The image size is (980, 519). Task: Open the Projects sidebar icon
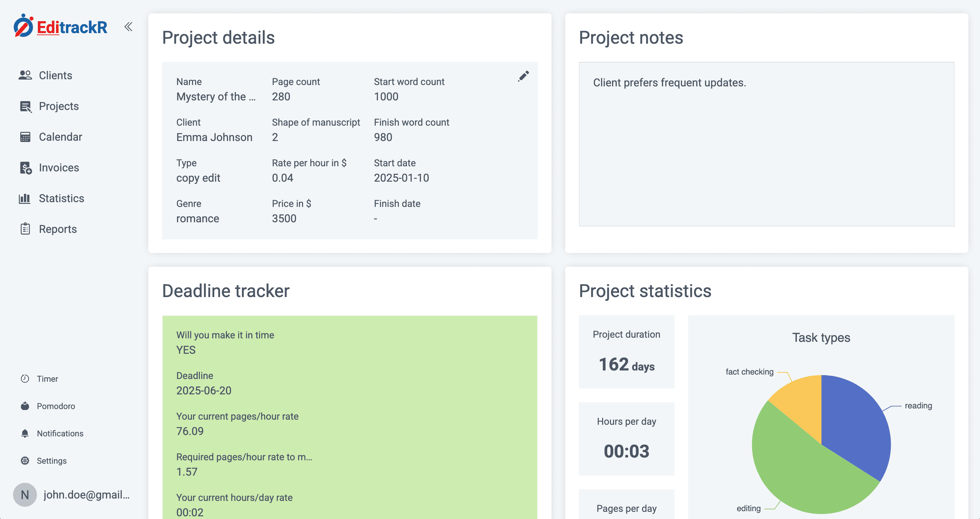25,106
